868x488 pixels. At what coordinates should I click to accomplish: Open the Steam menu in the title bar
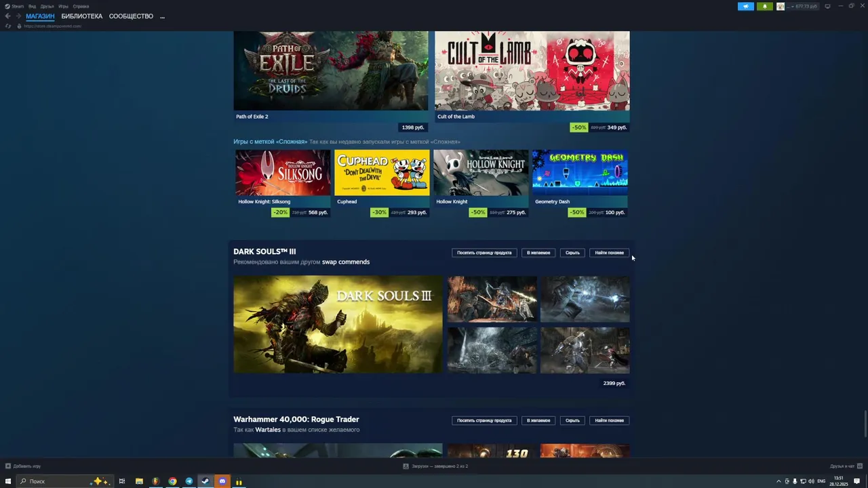coord(15,6)
